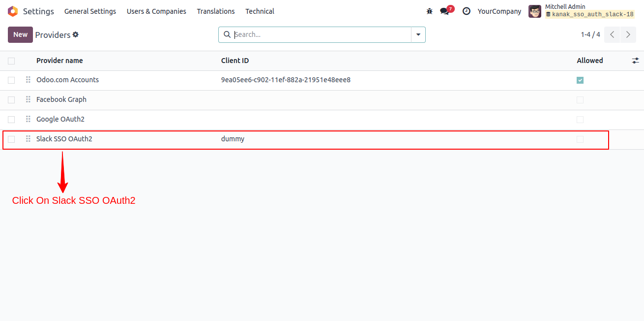Toggle Allowed checkbox for Odoo.com Accounts
This screenshot has height=321, width=644.
click(x=580, y=80)
